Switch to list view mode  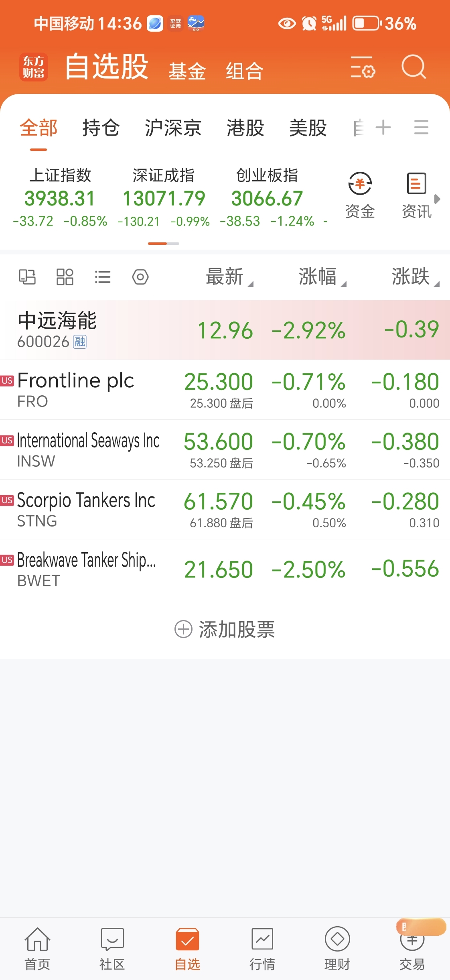[103, 277]
